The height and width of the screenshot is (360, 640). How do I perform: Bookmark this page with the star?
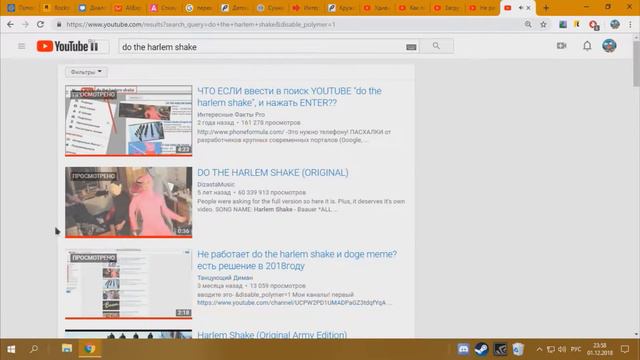543,24
